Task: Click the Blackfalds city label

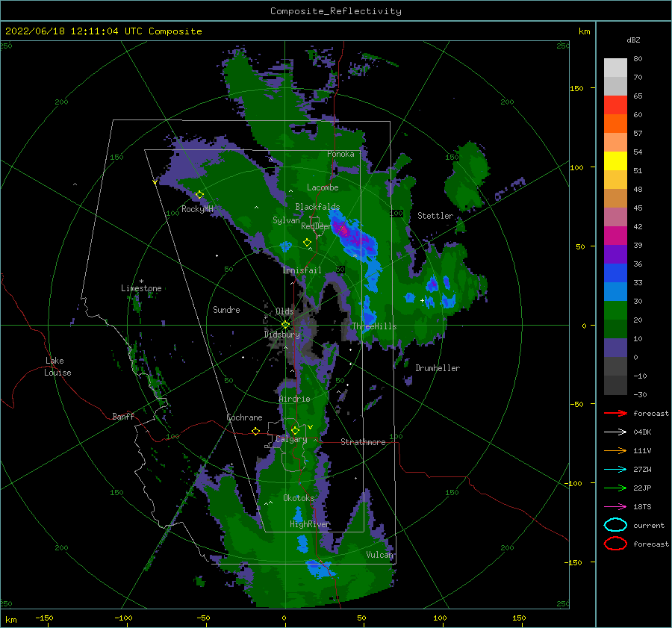Action: pos(317,207)
